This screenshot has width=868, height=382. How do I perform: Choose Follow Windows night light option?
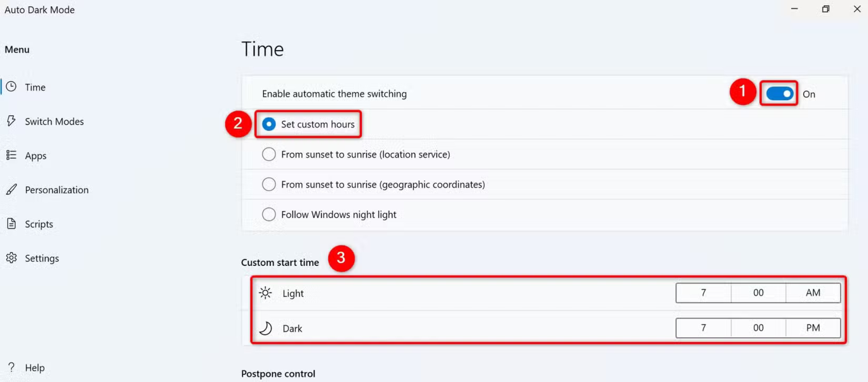pyautogui.click(x=269, y=214)
